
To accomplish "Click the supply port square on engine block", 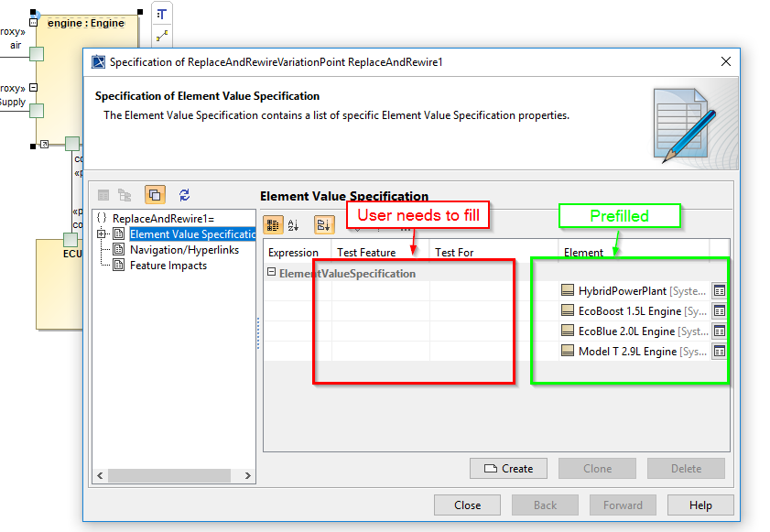I will pos(37,111).
